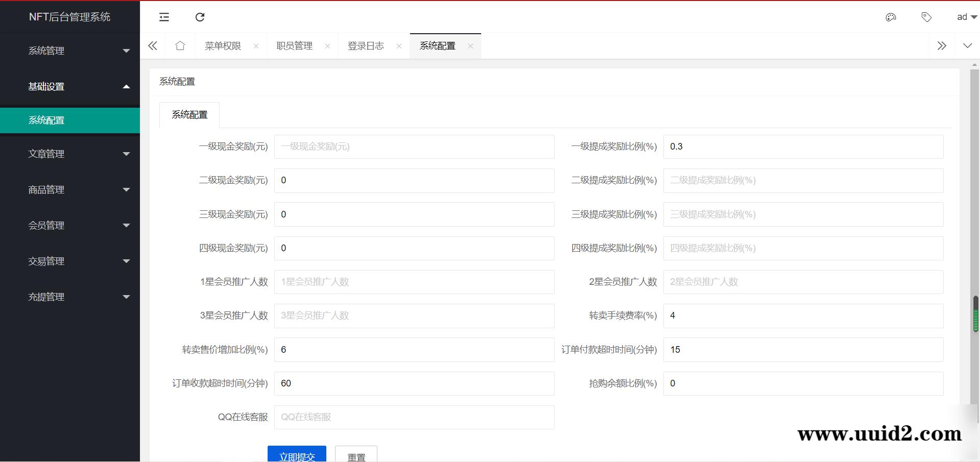
Task: Open the theme palette icon
Action: tap(891, 17)
